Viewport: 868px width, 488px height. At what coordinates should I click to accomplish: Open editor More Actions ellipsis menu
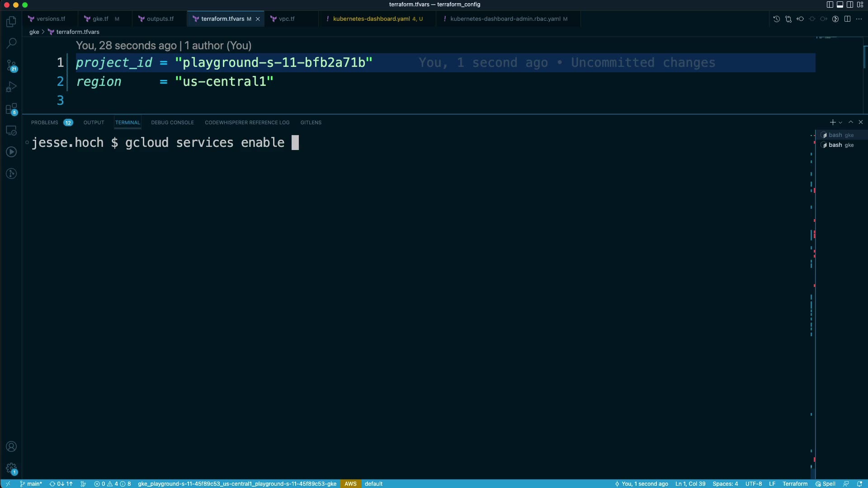pyautogui.click(x=859, y=19)
